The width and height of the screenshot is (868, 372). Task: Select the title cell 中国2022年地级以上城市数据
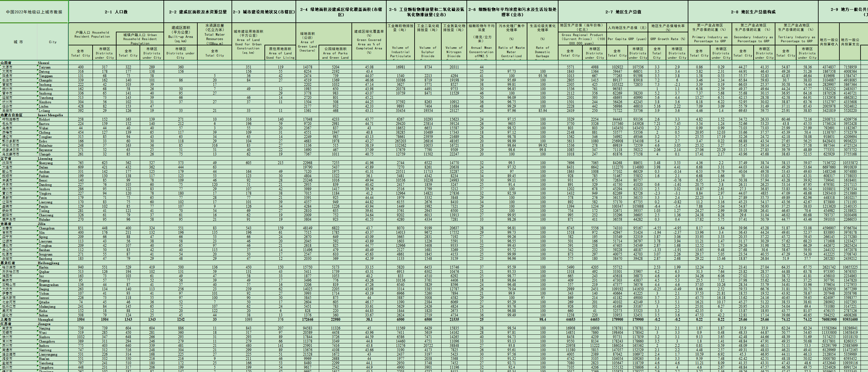tap(34, 12)
